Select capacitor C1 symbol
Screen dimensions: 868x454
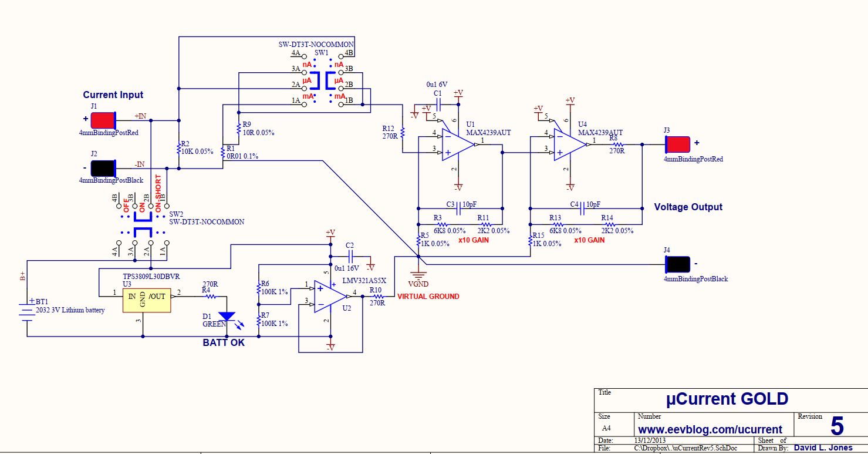[x=437, y=105]
